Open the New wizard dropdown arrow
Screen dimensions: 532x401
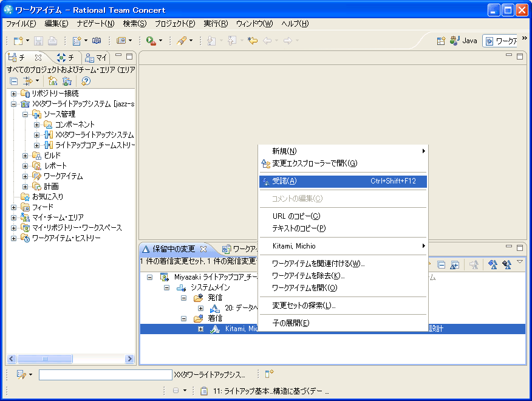(28, 41)
